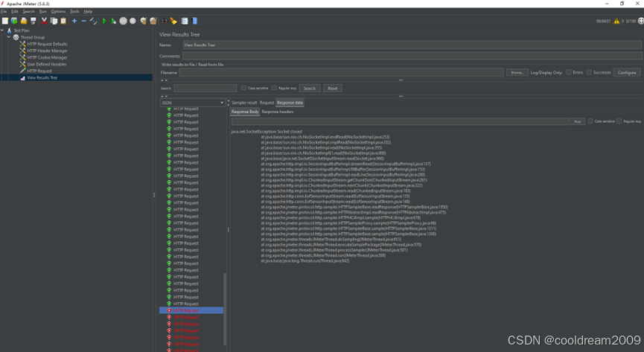The image size is (644, 352).
Task: Open the Function Helper list icon
Action: (185, 21)
